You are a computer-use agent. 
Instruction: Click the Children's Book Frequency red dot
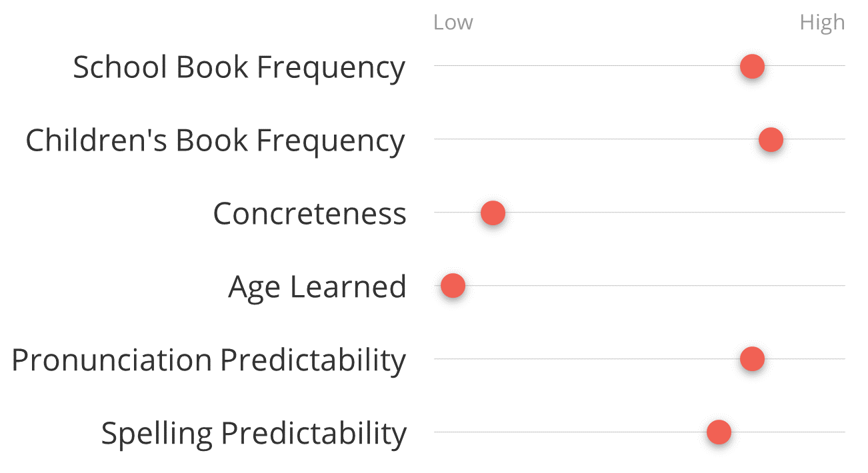(x=771, y=140)
